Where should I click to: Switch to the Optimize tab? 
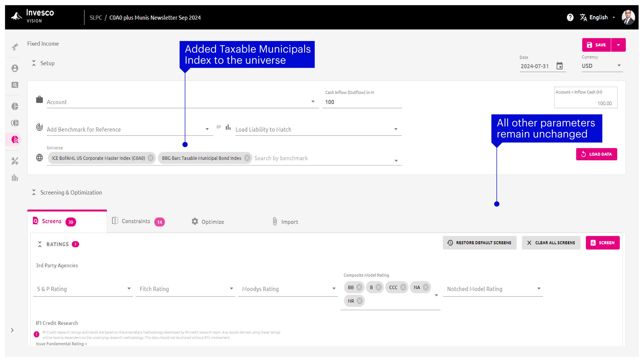pos(208,222)
